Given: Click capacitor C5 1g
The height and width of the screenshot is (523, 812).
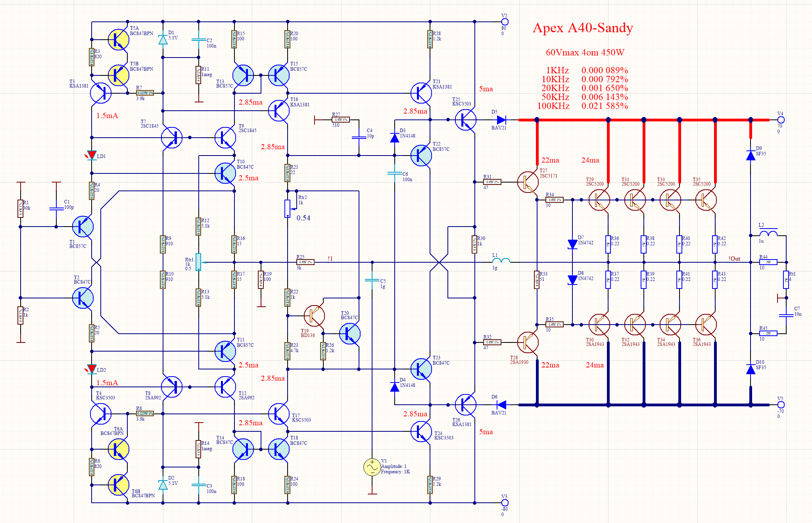Looking at the screenshot, I should click(x=372, y=280).
